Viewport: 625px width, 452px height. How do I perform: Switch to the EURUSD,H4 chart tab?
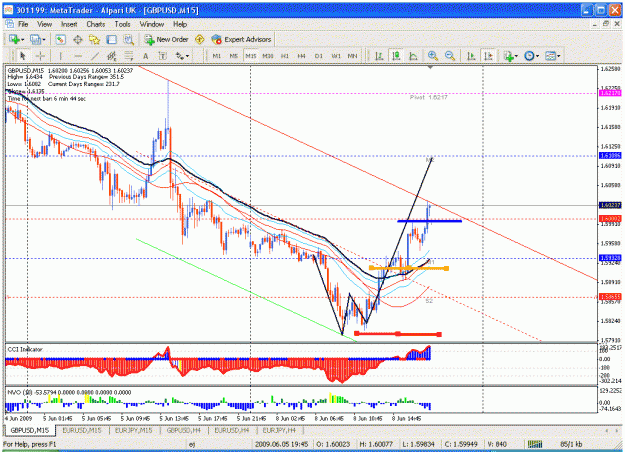pos(232,430)
